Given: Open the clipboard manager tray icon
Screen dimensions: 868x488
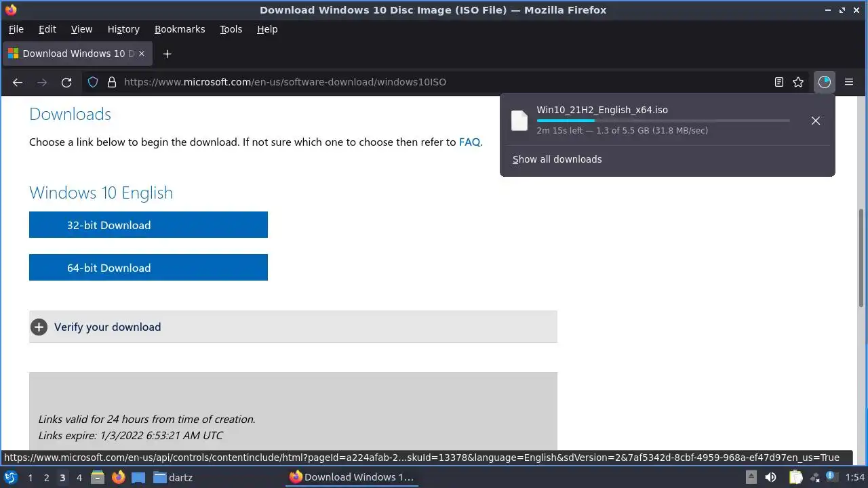Looking at the screenshot, I should [796, 477].
